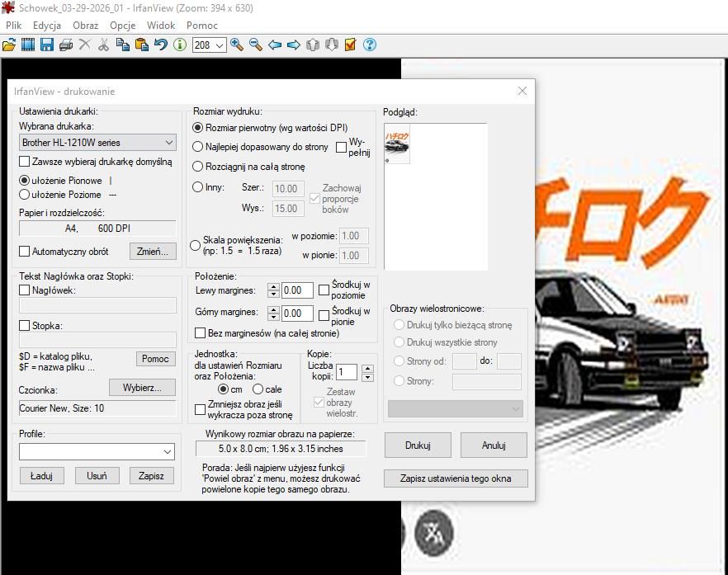Open the Edycja menu
The image size is (728, 575).
click(47, 26)
